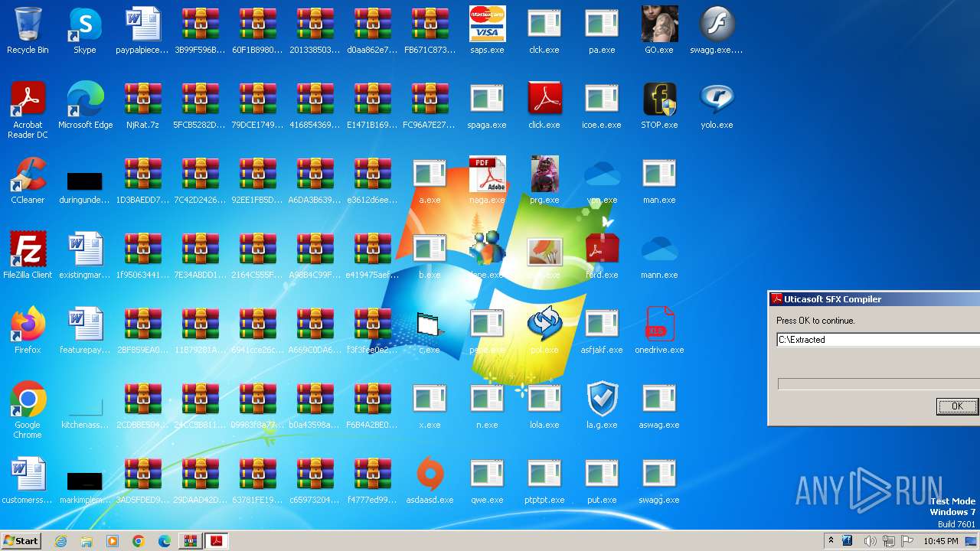Select the c.exe file icon
The height and width of the screenshot is (551, 980).
(x=430, y=324)
